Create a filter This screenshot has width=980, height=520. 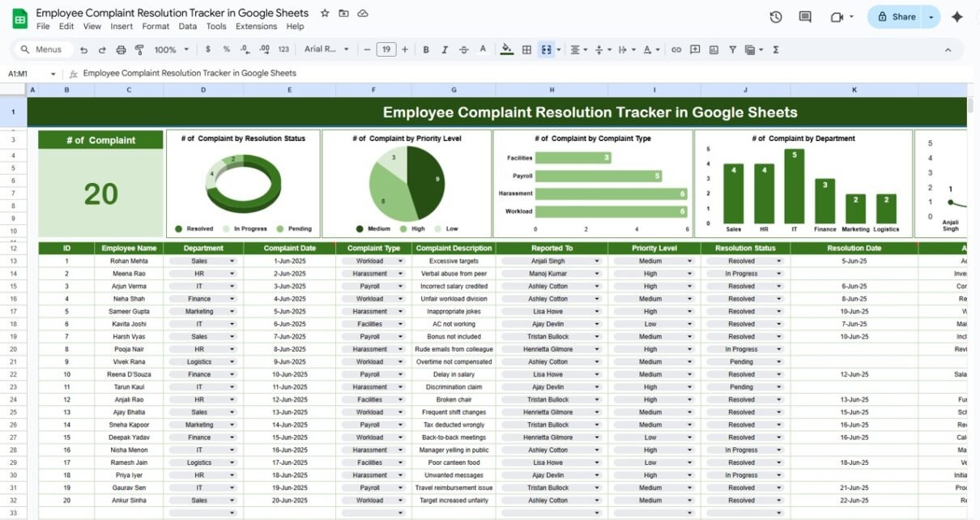(x=732, y=49)
